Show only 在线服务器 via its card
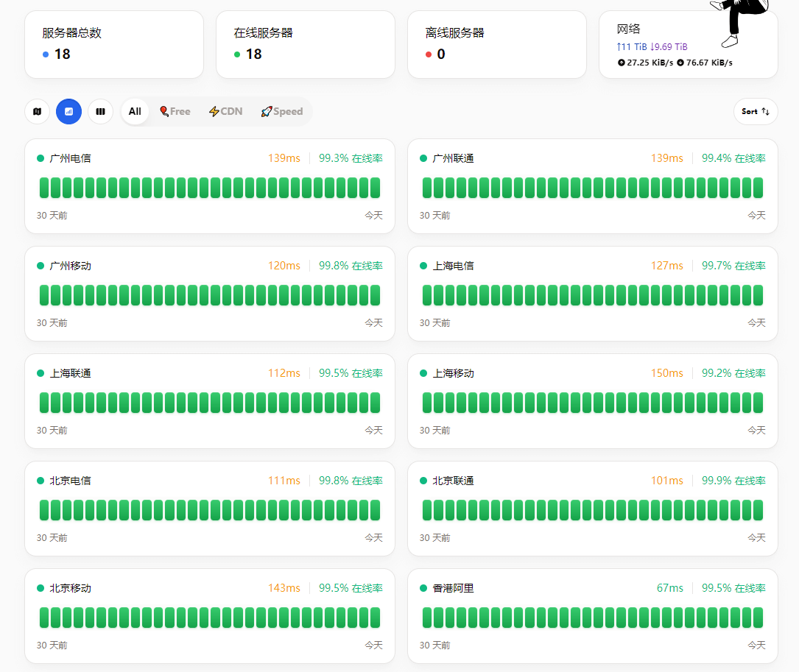799x672 pixels. click(306, 44)
